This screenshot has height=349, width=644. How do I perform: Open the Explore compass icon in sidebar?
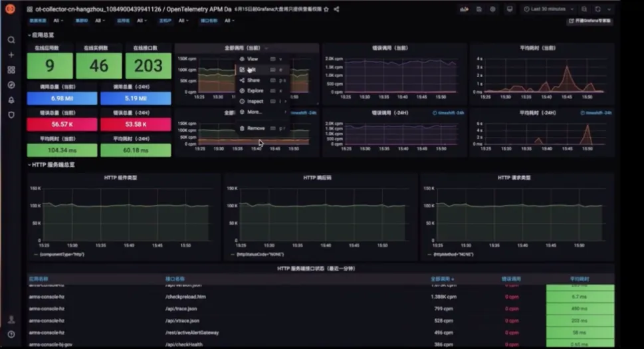click(11, 85)
